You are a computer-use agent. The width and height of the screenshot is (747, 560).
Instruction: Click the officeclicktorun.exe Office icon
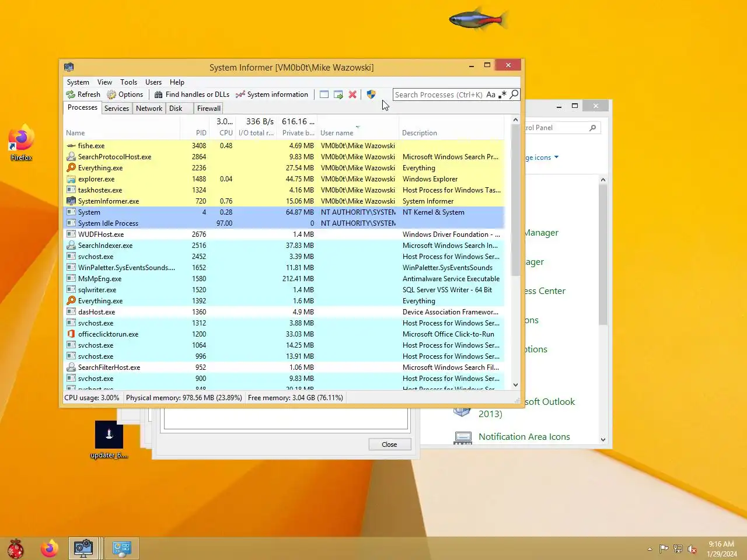[71, 334]
